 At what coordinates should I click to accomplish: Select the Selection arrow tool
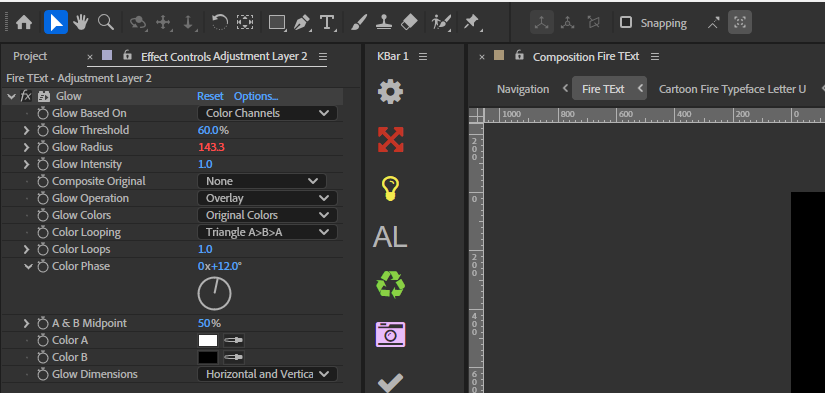[56, 22]
